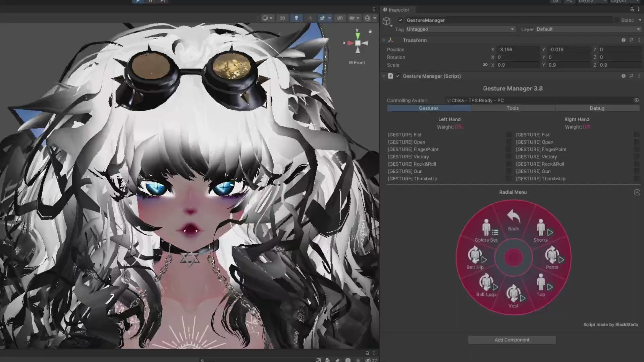
Task: Click the Position X input field
Action: click(x=518, y=49)
